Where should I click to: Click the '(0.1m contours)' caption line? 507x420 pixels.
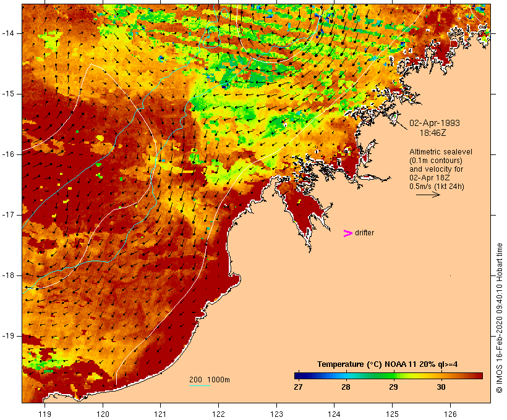click(436, 161)
